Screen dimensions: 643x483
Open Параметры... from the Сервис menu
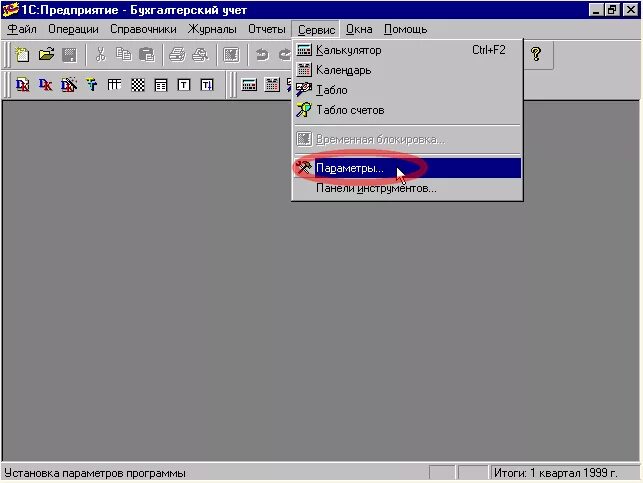click(407, 168)
